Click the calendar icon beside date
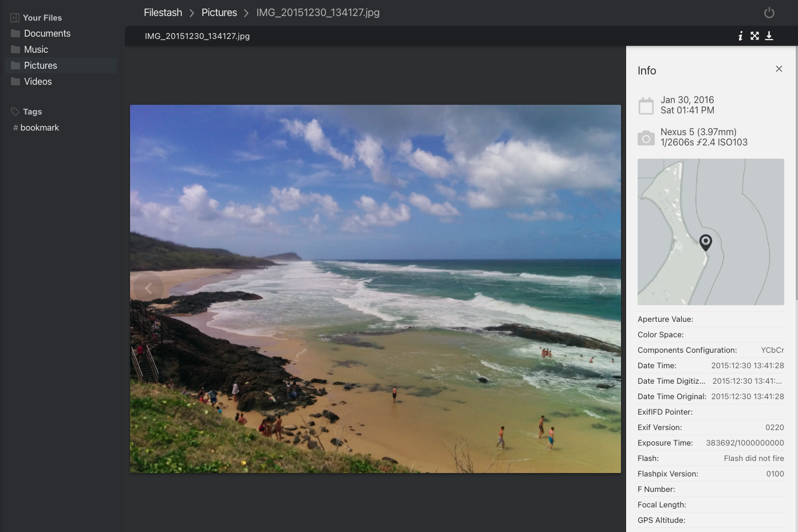This screenshot has height=532, width=798. [x=646, y=105]
